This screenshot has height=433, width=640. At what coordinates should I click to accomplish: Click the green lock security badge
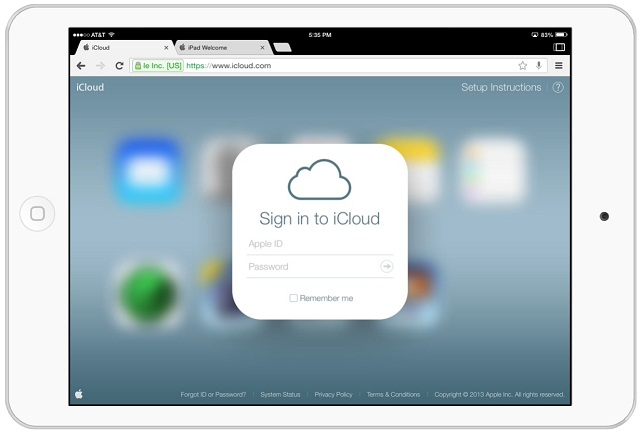(x=158, y=66)
